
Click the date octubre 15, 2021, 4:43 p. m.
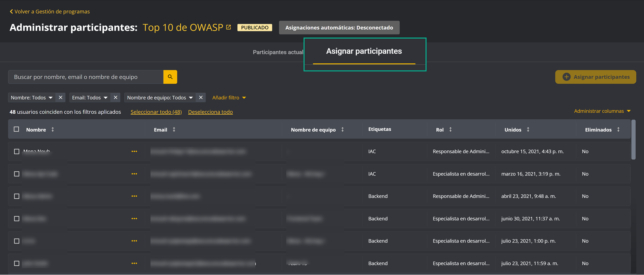point(533,151)
